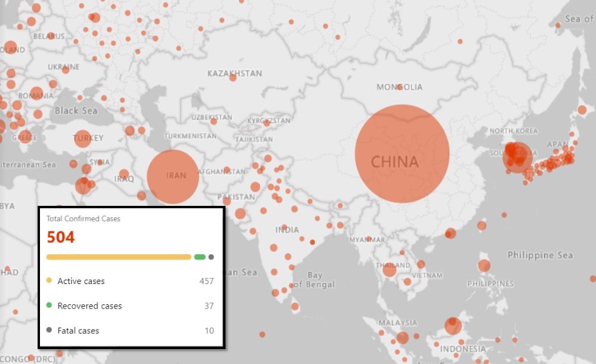Click the Total Confirmed Cases heading
Screen dimensions: 596x364
pos(84,219)
